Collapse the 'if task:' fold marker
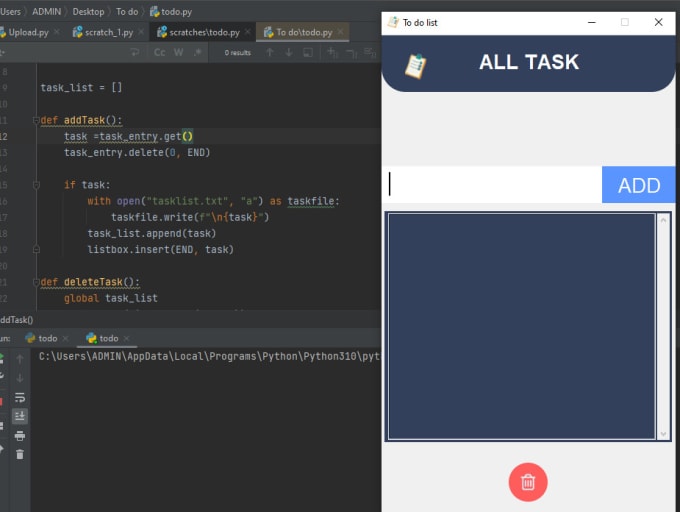Viewport: 680px width, 512px height. click(x=36, y=185)
